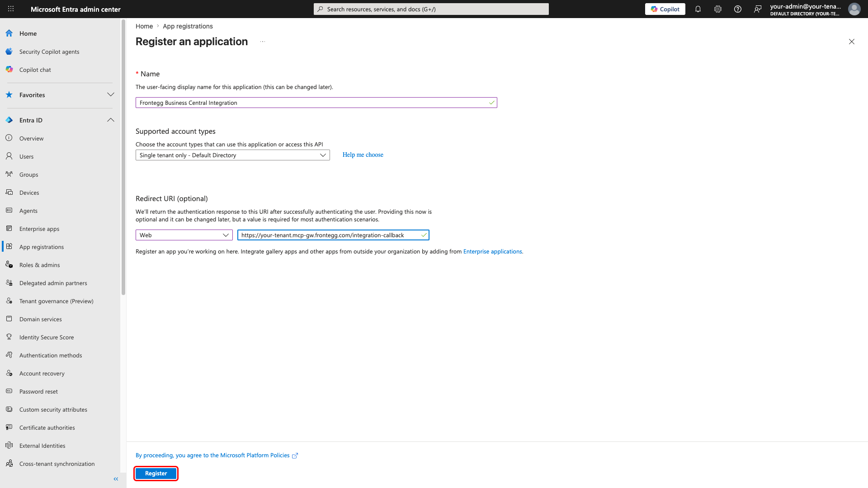
Task: Click Tenant governance (Preview) icon
Action: tap(9, 301)
